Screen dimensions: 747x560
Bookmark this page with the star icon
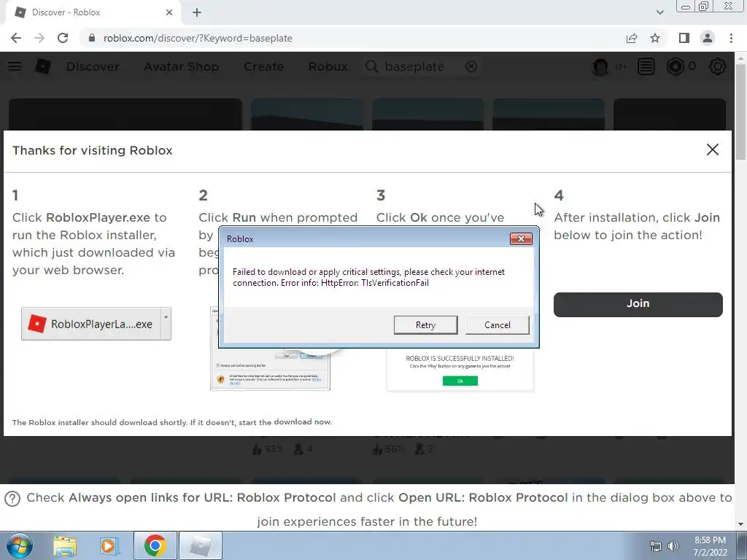click(655, 38)
